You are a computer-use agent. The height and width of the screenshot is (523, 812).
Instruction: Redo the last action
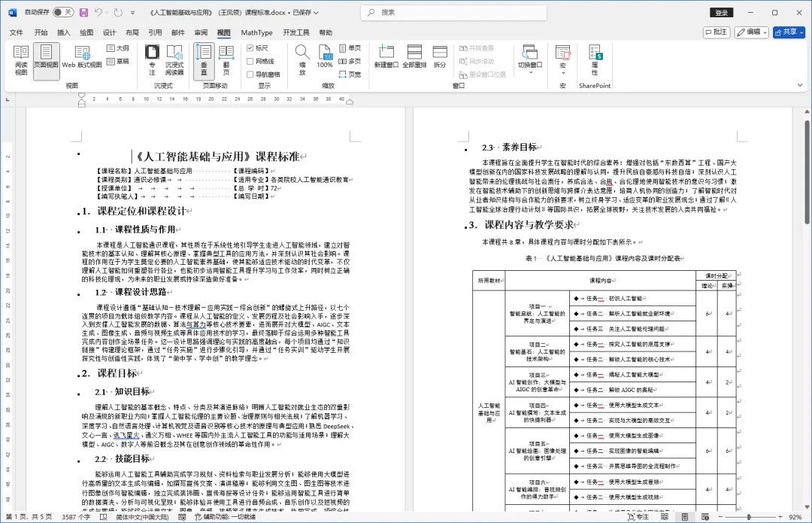click(118, 13)
